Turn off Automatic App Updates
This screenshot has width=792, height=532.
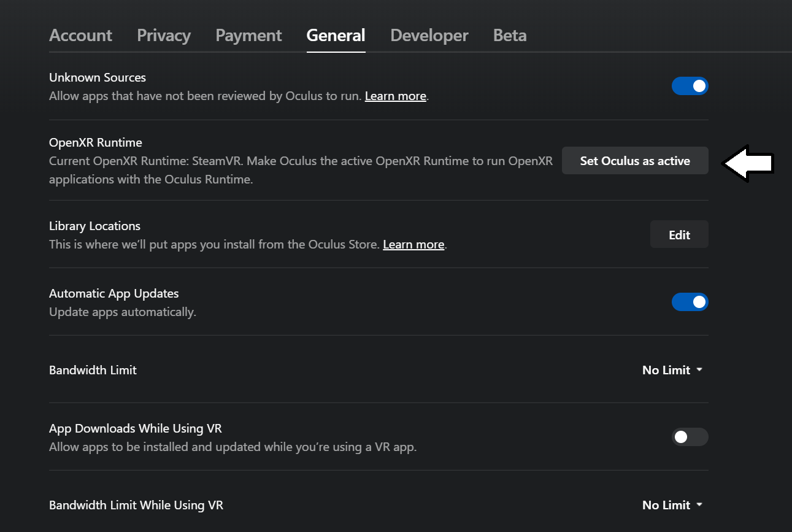(690, 302)
